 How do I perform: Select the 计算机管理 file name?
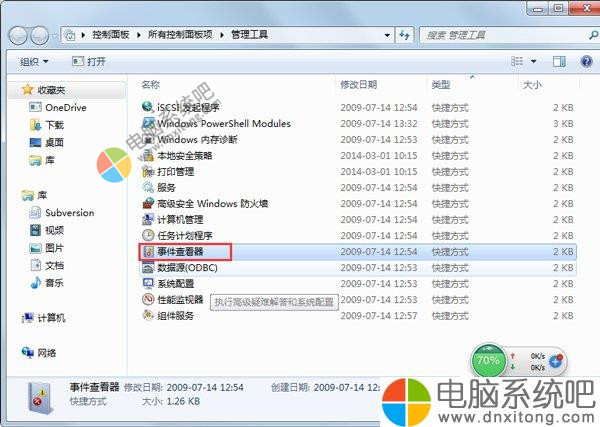(x=180, y=220)
